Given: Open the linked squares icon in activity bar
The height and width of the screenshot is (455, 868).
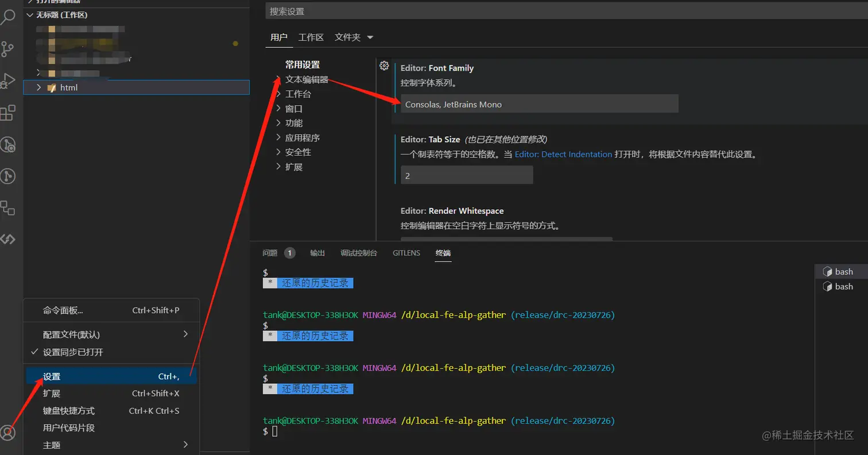Looking at the screenshot, I should 7,207.
